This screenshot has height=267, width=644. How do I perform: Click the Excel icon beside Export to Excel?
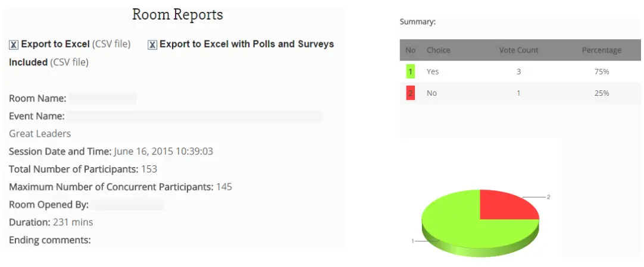click(x=13, y=45)
